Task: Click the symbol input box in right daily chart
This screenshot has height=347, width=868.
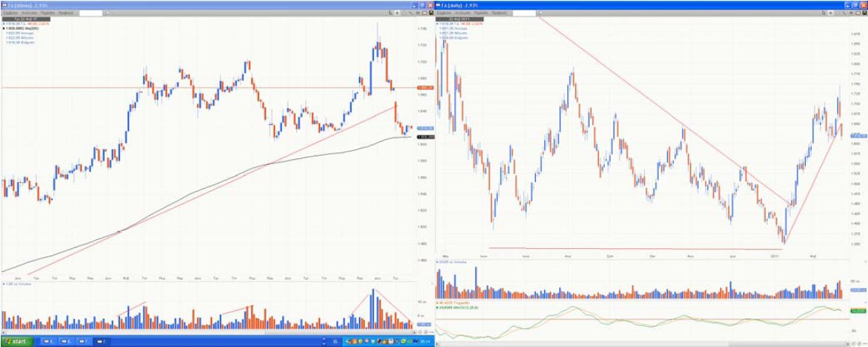Action: tap(523, 13)
